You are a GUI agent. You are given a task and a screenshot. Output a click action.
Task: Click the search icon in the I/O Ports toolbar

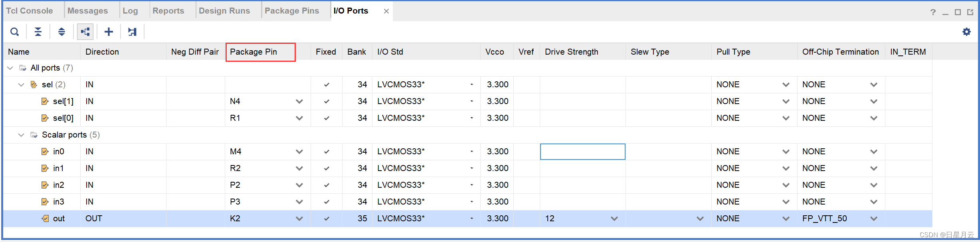tap(14, 31)
